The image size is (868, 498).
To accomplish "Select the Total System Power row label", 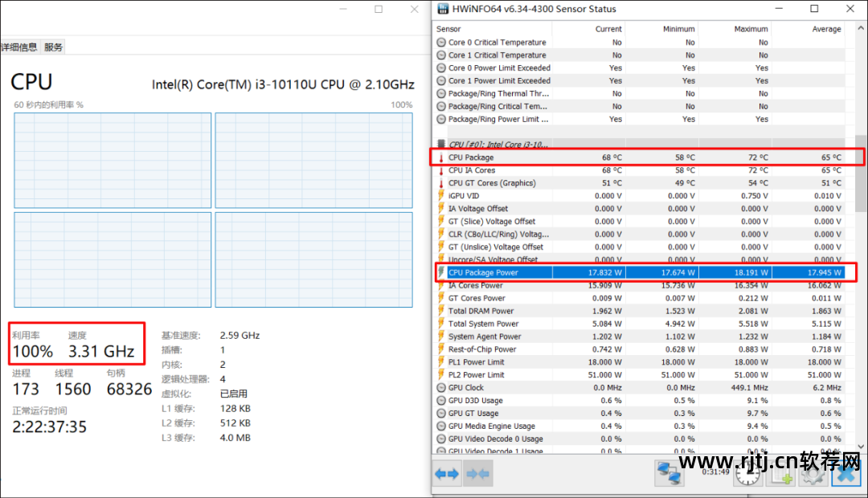I will click(x=483, y=324).
